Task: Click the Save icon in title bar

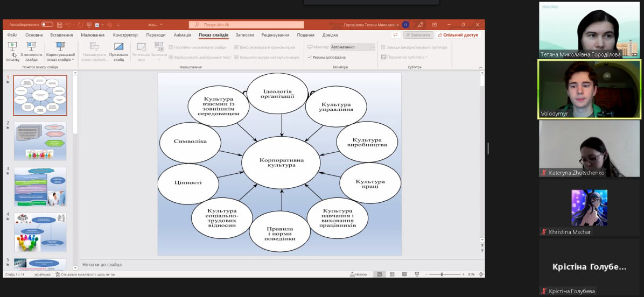Action: [x=60, y=25]
